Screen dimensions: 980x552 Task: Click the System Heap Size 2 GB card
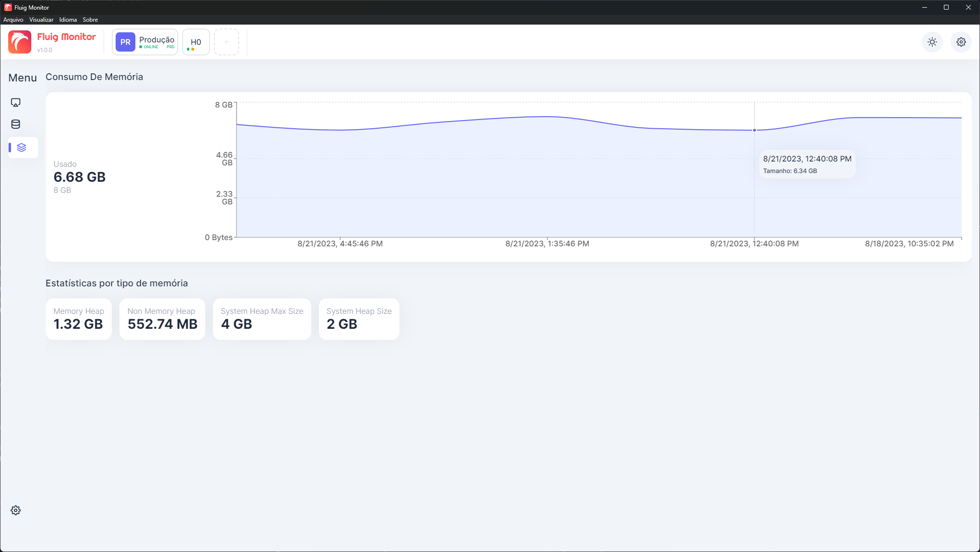[359, 319]
